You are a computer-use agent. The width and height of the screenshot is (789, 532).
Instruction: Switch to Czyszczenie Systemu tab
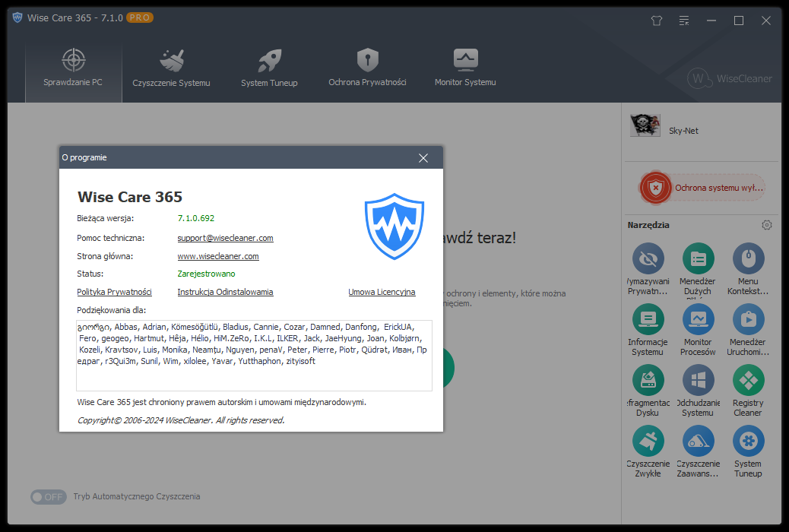pyautogui.click(x=171, y=68)
